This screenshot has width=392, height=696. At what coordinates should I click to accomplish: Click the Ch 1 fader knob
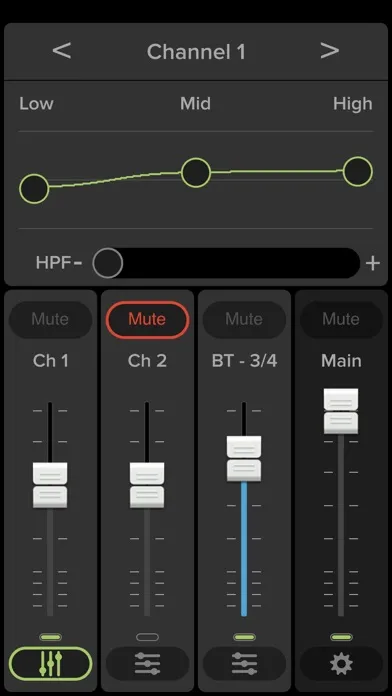[x=50, y=485]
